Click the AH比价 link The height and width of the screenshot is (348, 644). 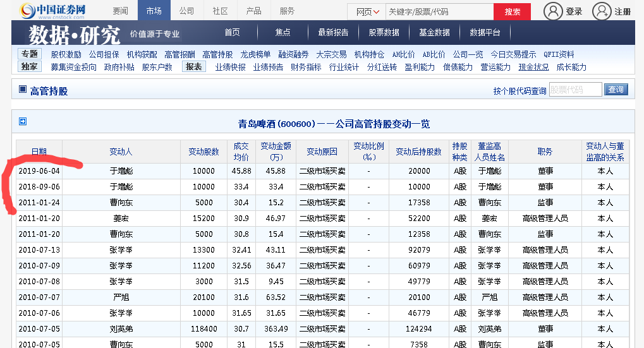[403, 54]
